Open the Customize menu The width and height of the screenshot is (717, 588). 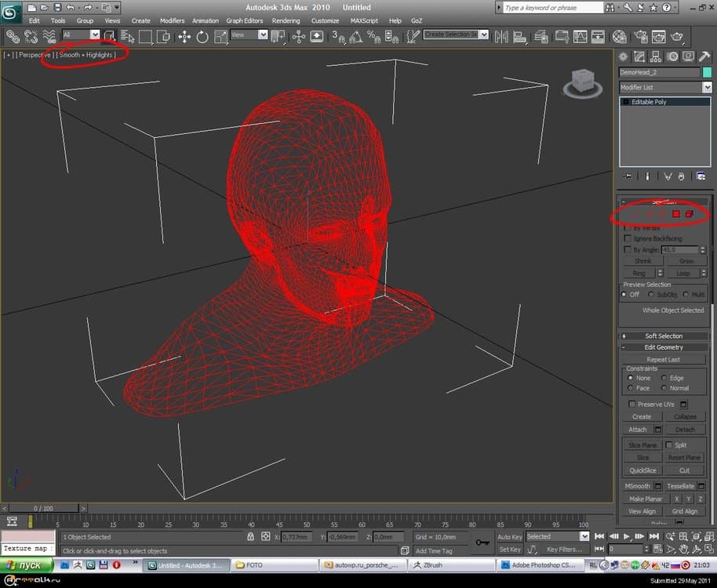click(x=325, y=20)
